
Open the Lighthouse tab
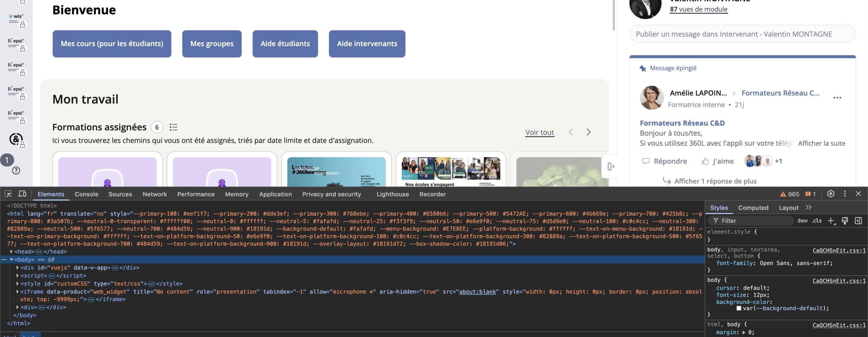(393, 194)
